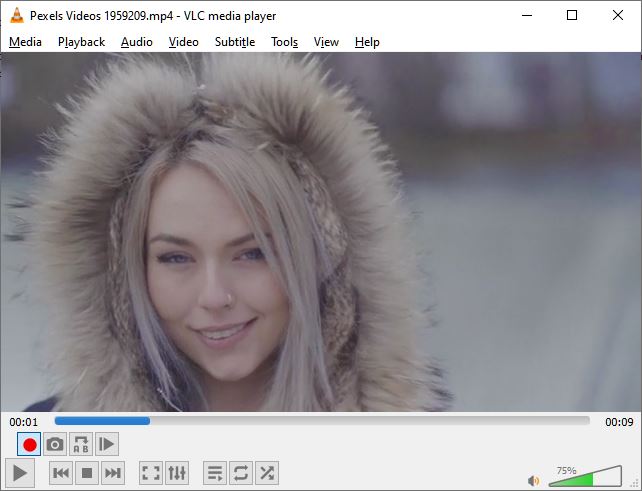Open the Media menu
Image resolution: width=642 pixels, height=491 pixels.
[25, 42]
